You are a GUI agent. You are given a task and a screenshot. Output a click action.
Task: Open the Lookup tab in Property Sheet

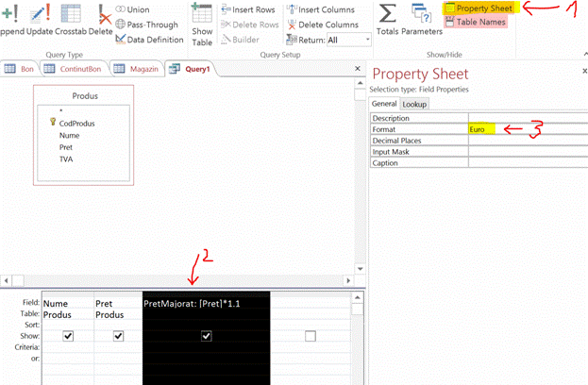(413, 105)
